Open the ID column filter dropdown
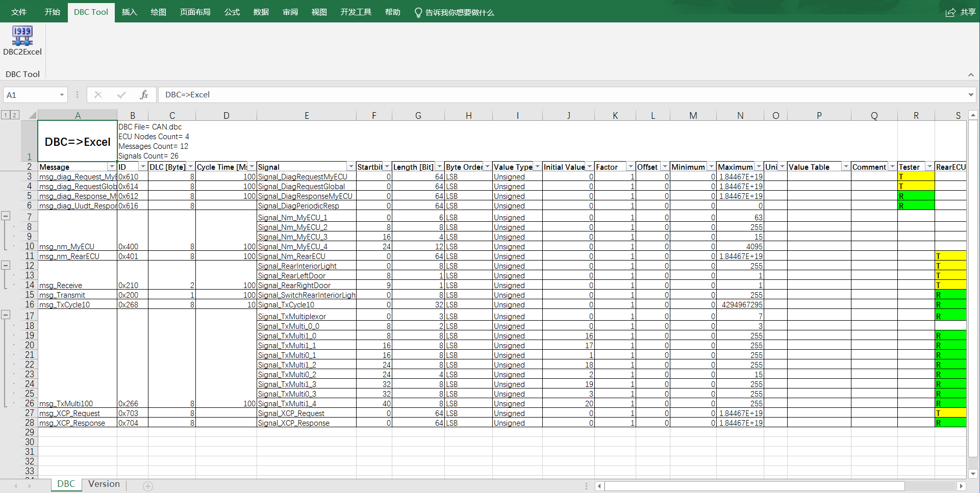Image resolution: width=980 pixels, height=493 pixels. click(143, 167)
